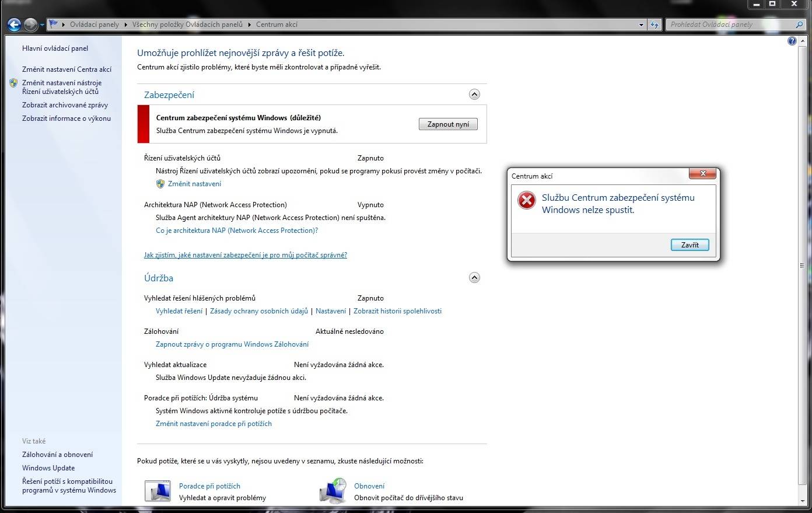Open 'Hlavní ovládací panel' link
Image resolution: width=812 pixels, height=513 pixels.
pyautogui.click(x=55, y=48)
